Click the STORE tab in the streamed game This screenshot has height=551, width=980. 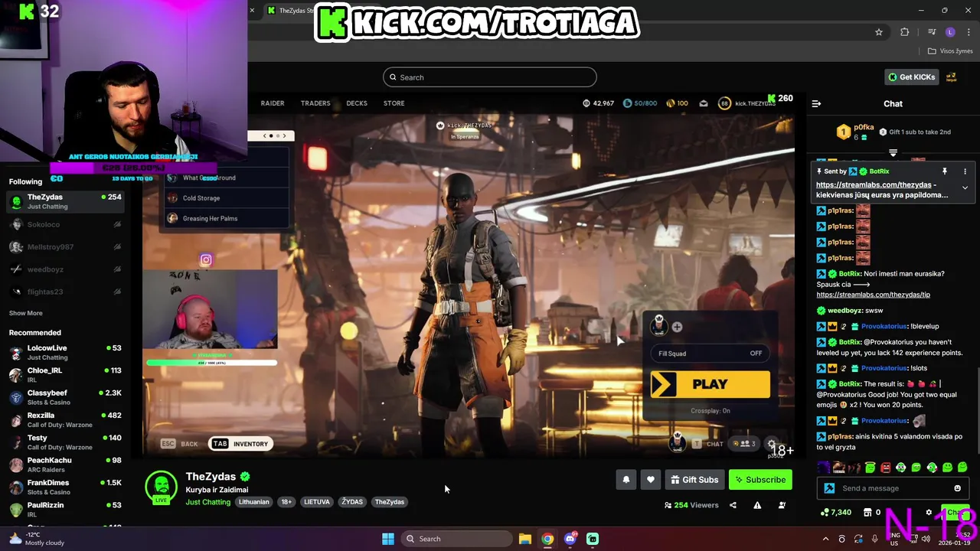click(x=394, y=103)
